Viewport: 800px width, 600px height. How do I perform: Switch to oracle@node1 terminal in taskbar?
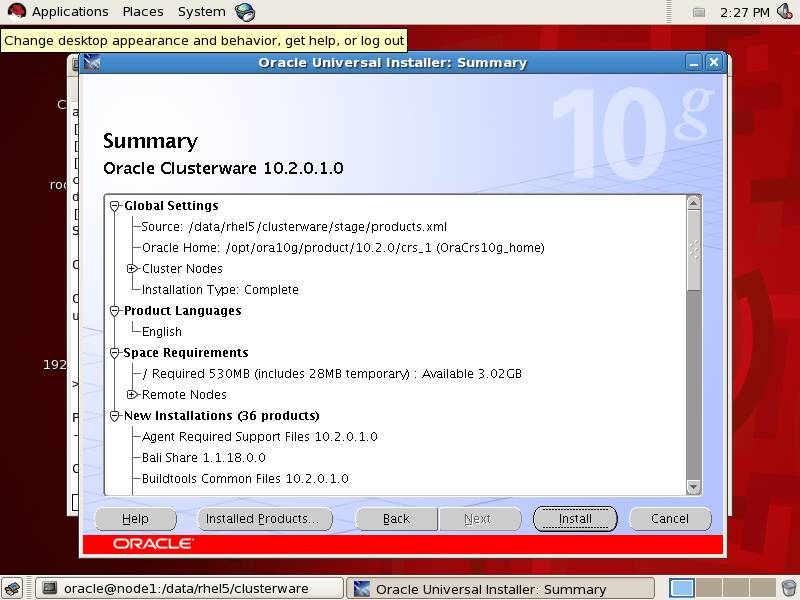point(189,589)
